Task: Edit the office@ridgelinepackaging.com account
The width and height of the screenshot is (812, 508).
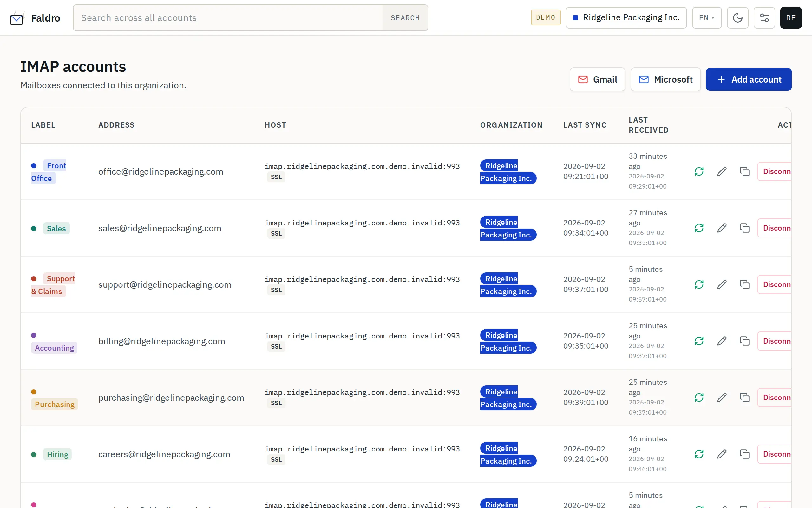Action: click(x=722, y=172)
